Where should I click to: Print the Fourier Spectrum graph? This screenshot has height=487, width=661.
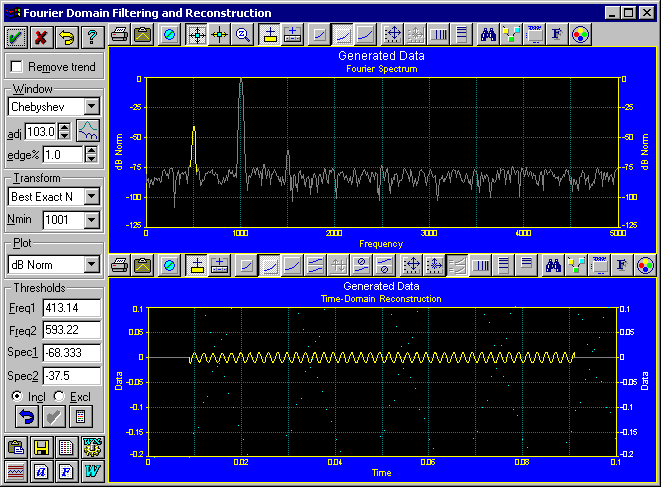pos(120,35)
